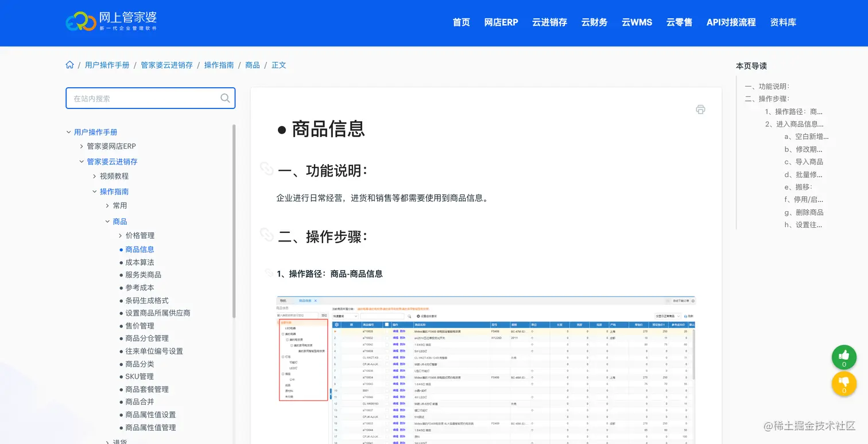Click the green thumbs-up button
The height and width of the screenshot is (444, 868).
844,357
